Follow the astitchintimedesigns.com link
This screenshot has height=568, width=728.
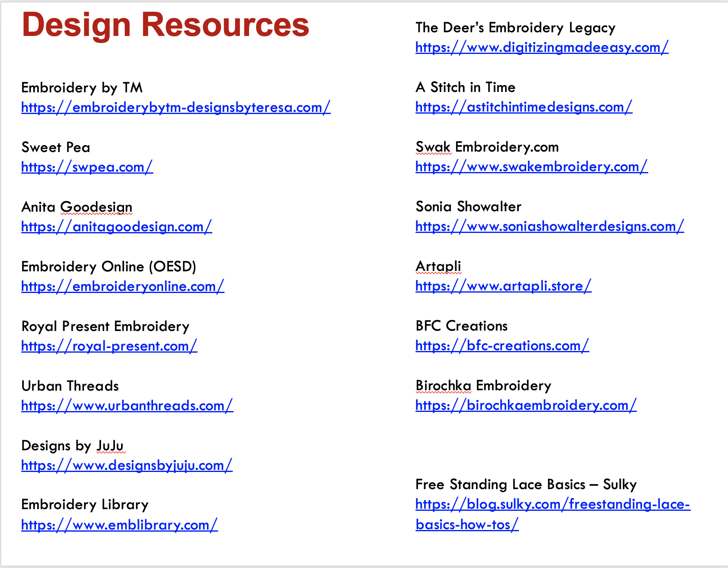(524, 107)
